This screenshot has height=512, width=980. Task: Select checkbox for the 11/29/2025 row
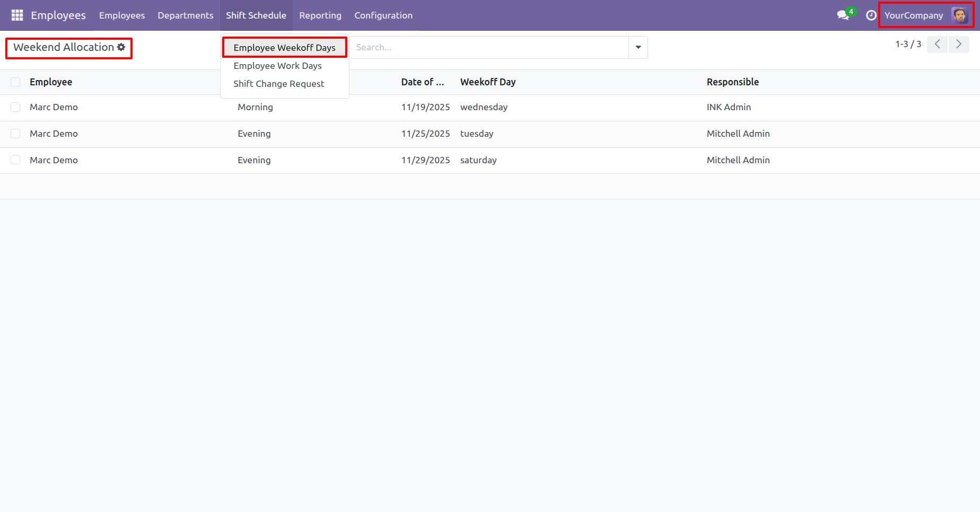click(15, 160)
